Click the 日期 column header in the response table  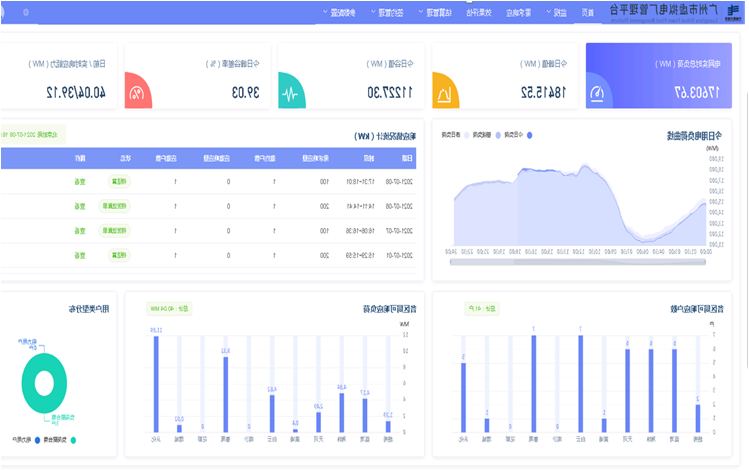click(407, 158)
